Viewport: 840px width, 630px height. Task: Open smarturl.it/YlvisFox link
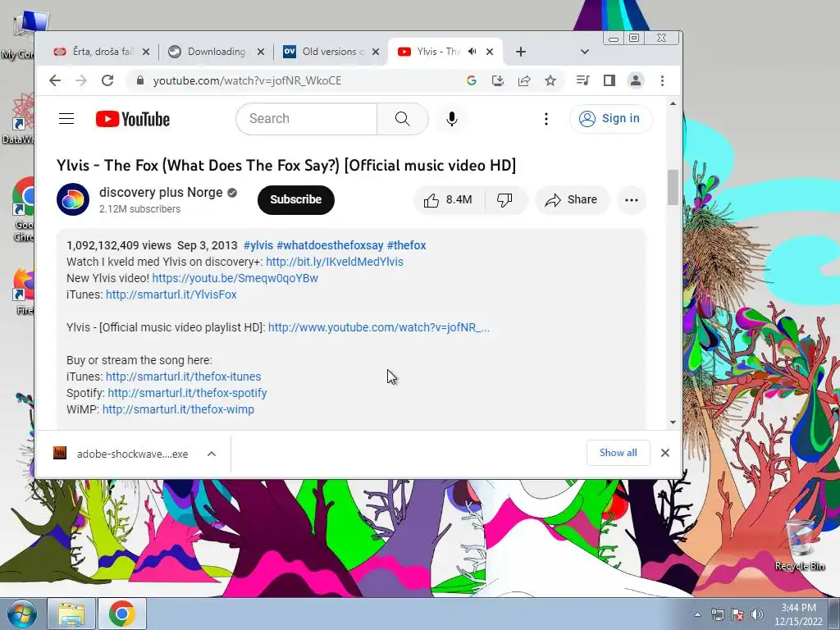pos(171,294)
